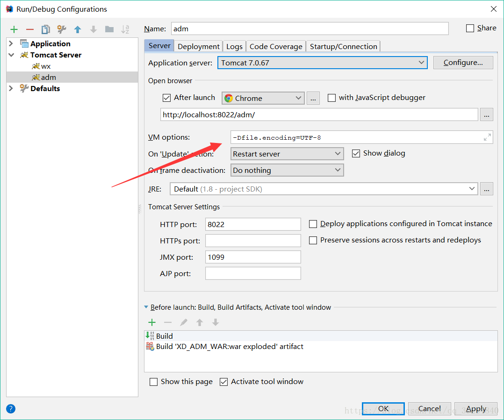This screenshot has height=420, width=504.
Task: Click JMX port field
Action: point(253,257)
